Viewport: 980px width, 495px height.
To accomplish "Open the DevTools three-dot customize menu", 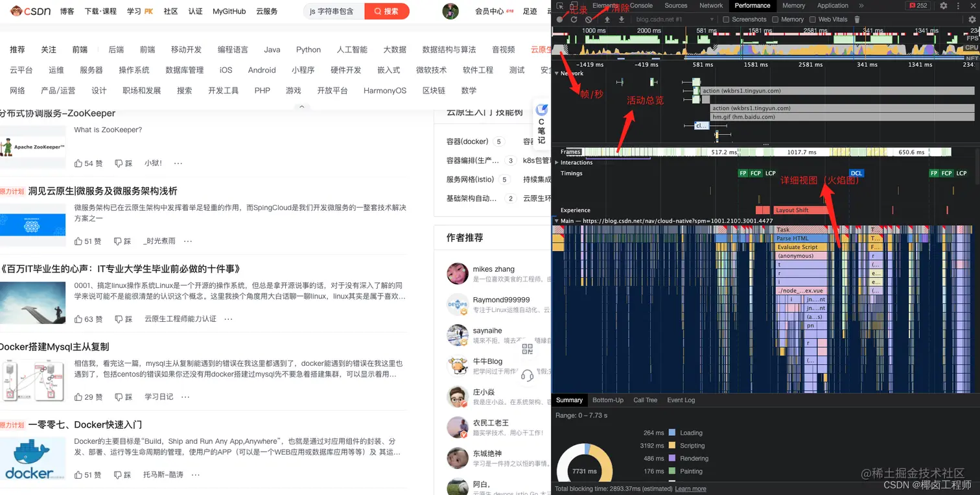I will 957,6.
